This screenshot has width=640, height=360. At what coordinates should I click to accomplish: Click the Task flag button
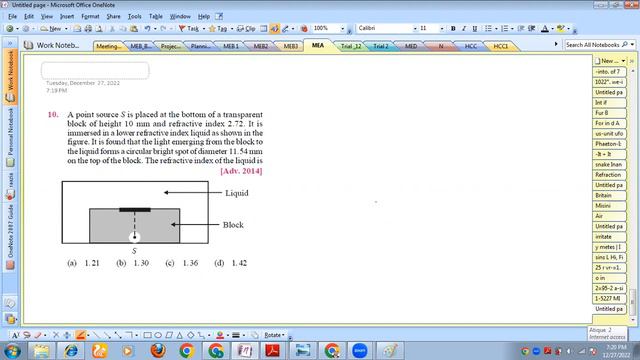coord(189,29)
